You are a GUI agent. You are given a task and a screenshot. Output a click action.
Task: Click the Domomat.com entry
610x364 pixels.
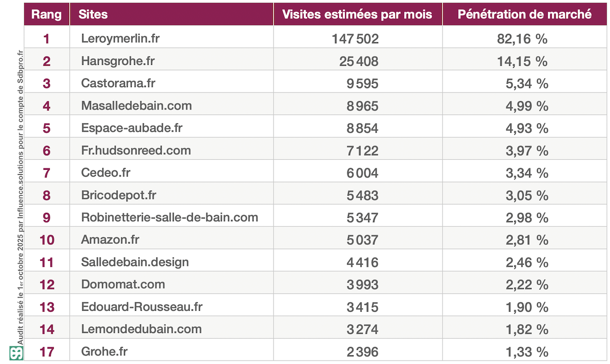pyautogui.click(x=123, y=285)
